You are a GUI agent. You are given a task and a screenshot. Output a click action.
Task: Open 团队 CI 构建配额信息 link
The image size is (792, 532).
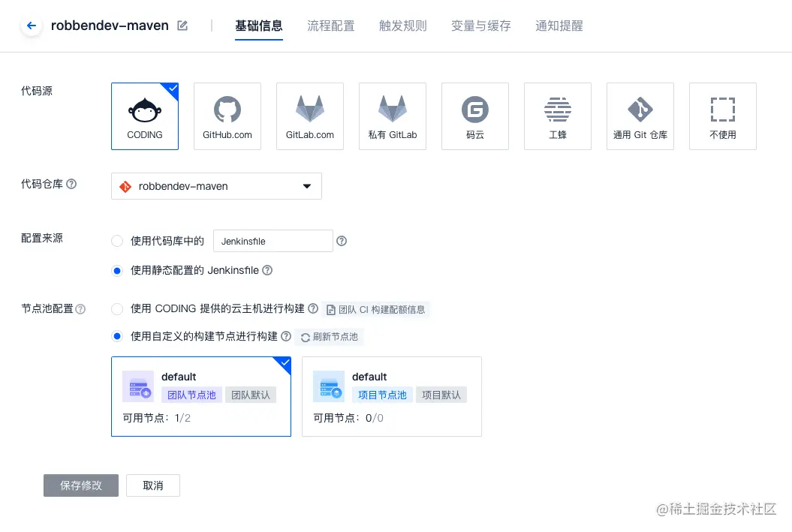click(376, 309)
